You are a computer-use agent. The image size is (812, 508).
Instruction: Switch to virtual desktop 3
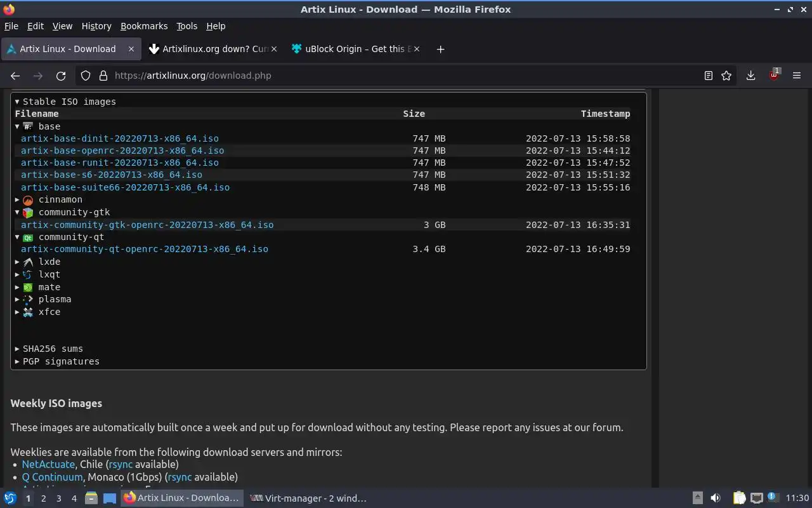tap(59, 498)
